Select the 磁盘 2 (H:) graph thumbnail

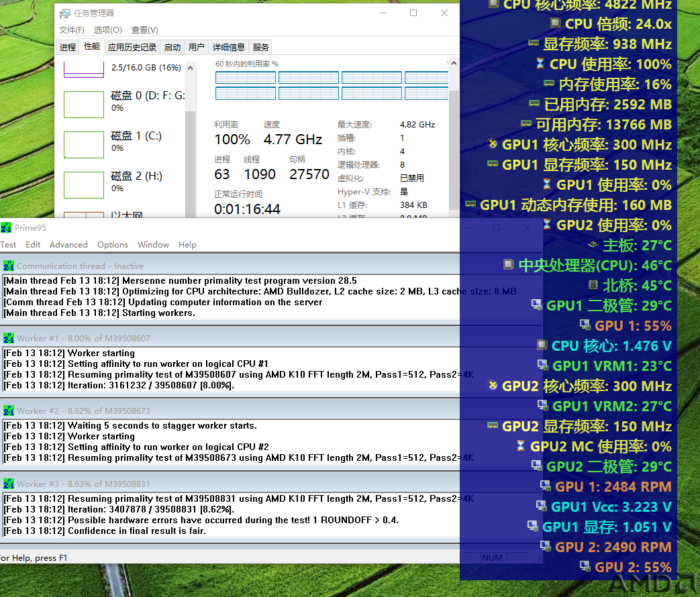pyautogui.click(x=84, y=184)
